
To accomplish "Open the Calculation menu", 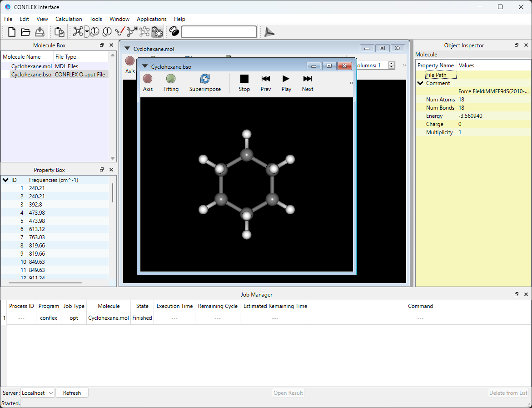I will [x=69, y=19].
